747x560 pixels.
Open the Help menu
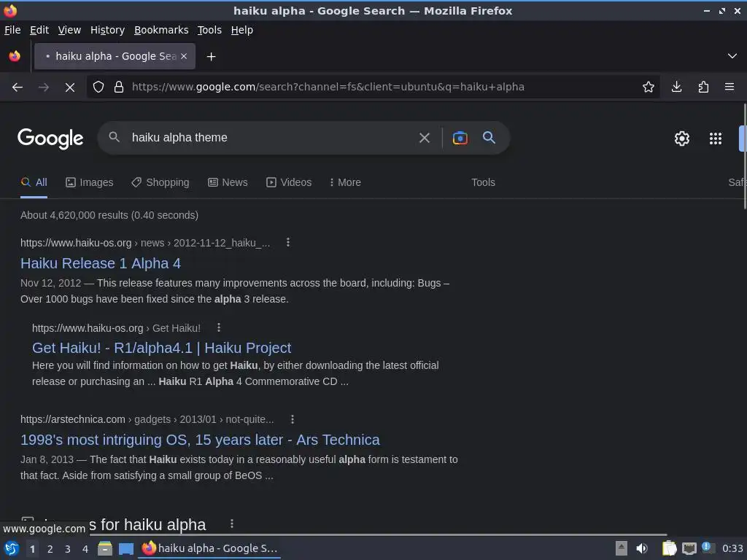(x=241, y=30)
